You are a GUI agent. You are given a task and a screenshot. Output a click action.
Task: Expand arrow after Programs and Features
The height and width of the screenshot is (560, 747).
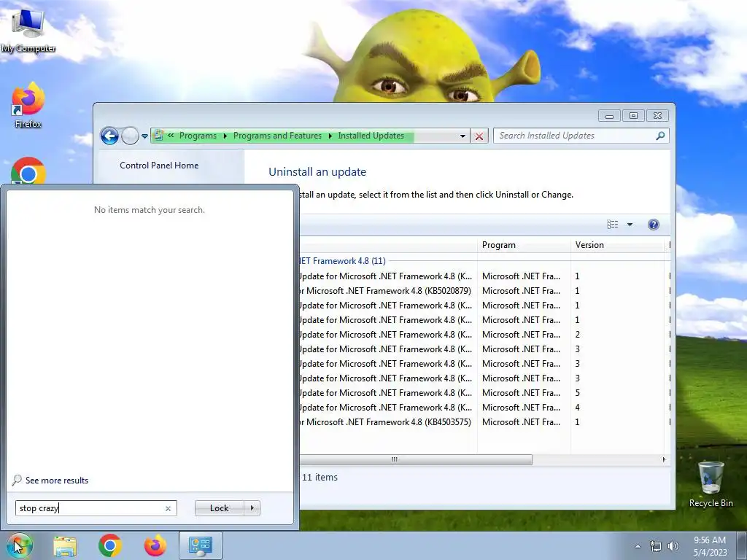(x=330, y=136)
